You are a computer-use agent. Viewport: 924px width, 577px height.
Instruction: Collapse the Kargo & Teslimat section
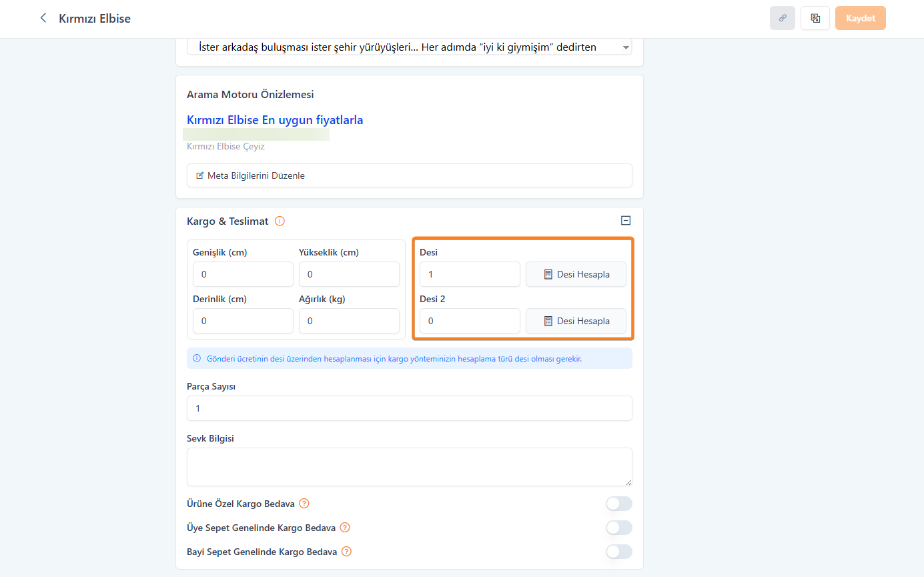(626, 221)
